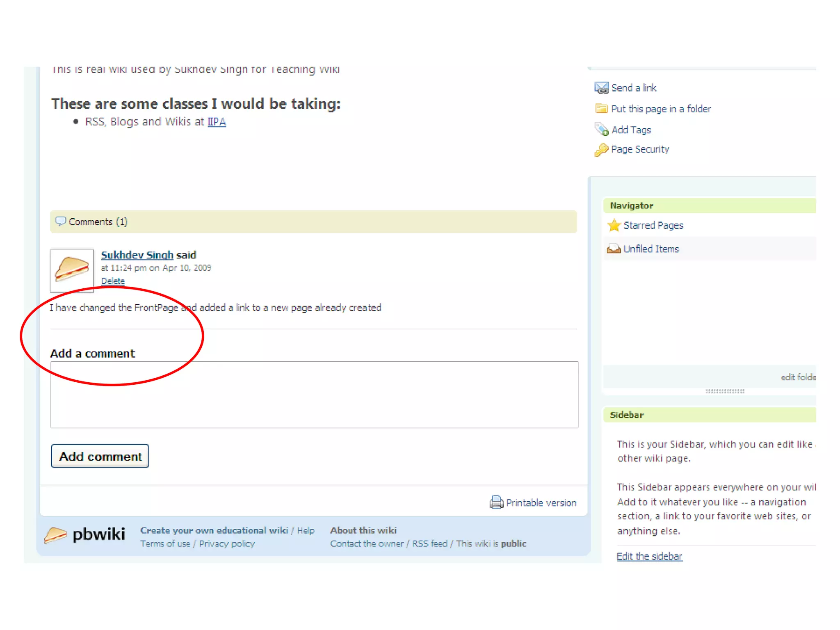The height and width of the screenshot is (630, 840).
Task: Open Edit the sidebar link
Action: [649, 557]
